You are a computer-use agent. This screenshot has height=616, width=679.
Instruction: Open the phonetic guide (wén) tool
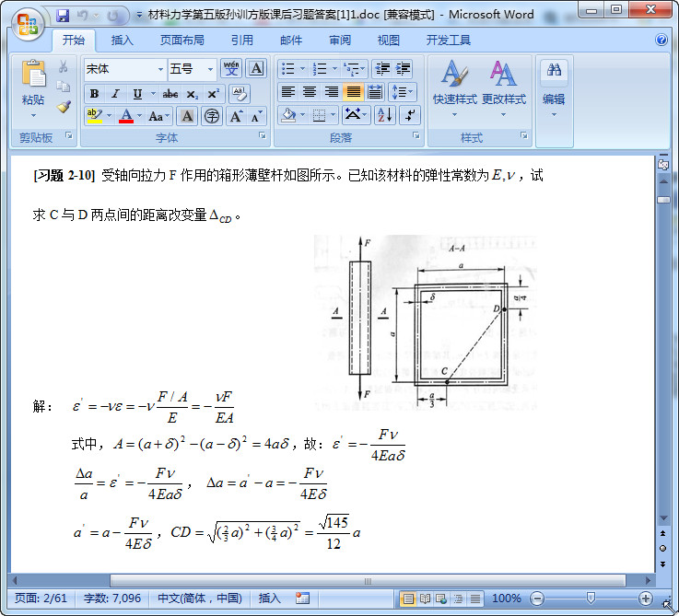tap(231, 68)
